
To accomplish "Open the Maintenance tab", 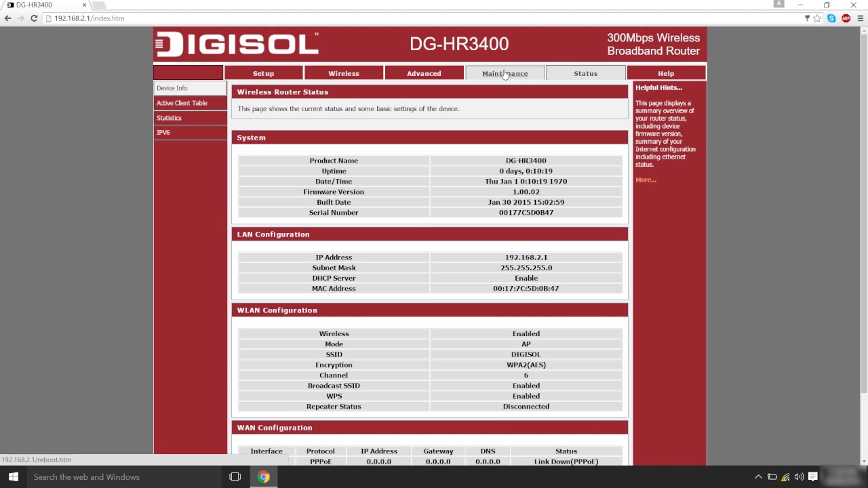I will [505, 73].
